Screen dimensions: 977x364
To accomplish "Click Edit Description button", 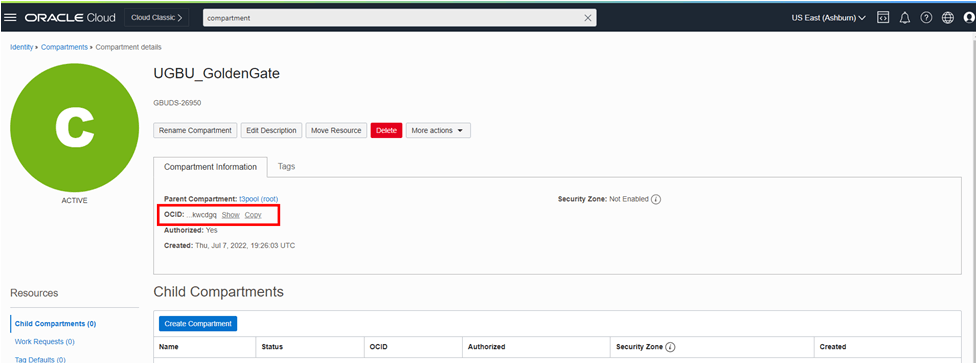I will [272, 130].
